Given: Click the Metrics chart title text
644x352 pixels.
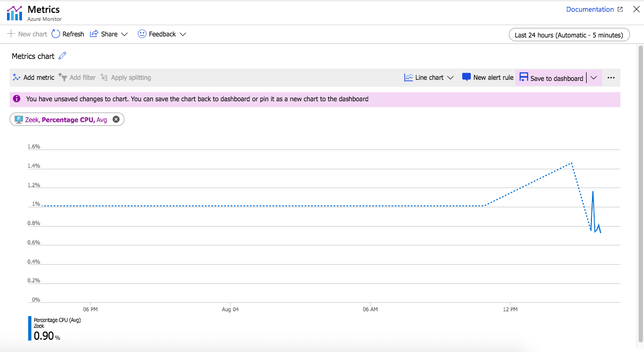Looking at the screenshot, I should [33, 56].
